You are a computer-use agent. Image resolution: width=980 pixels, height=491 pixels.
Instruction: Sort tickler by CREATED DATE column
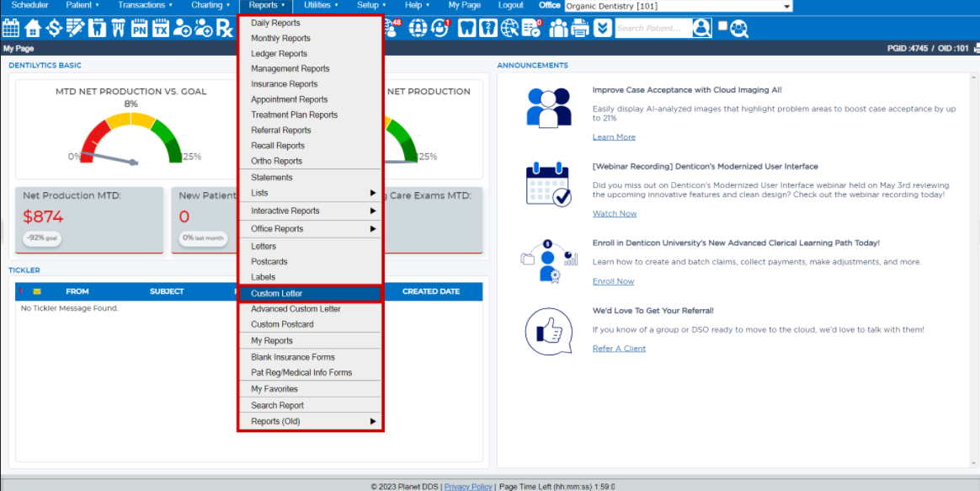[x=430, y=291]
